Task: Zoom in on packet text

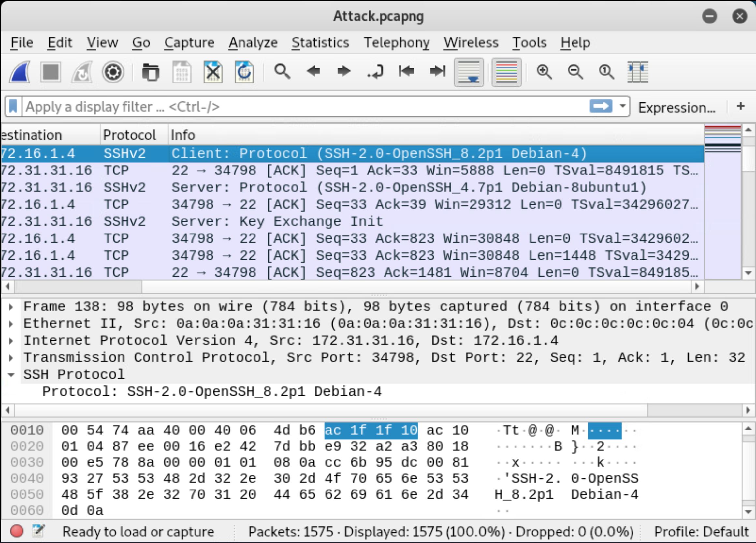Action: tap(544, 72)
